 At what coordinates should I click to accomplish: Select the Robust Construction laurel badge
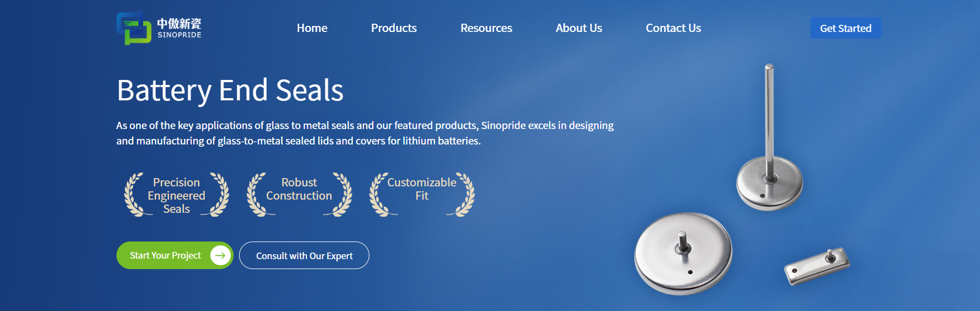pyautogui.click(x=299, y=194)
